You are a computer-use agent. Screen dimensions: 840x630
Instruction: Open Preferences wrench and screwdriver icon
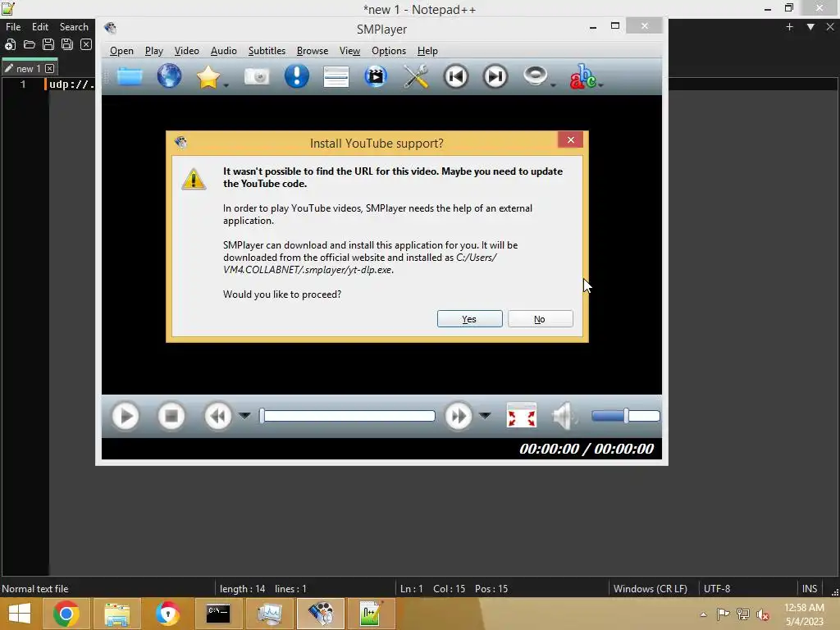pos(416,76)
